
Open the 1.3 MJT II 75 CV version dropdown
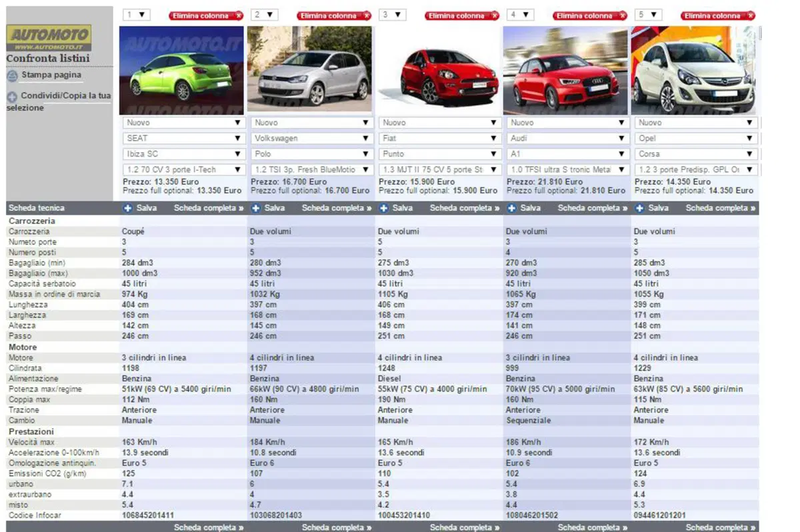(x=439, y=170)
